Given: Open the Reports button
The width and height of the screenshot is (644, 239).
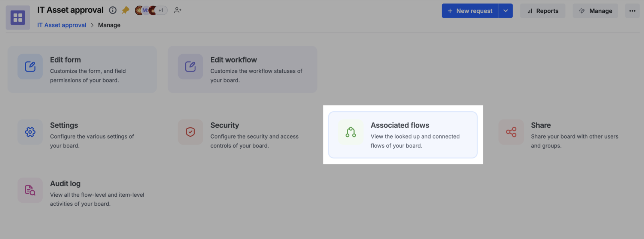Looking at the screenshot, I should (x=543, y=11).
